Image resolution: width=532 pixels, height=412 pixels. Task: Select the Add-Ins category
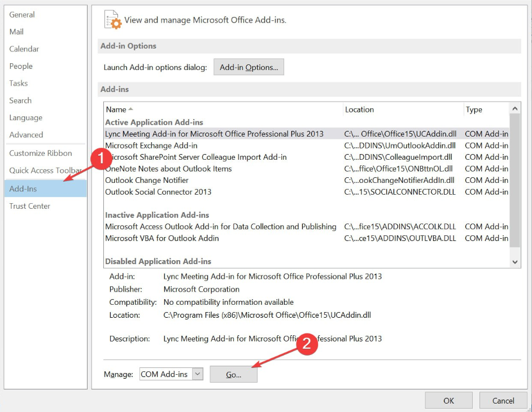click(x=46, y=189)
